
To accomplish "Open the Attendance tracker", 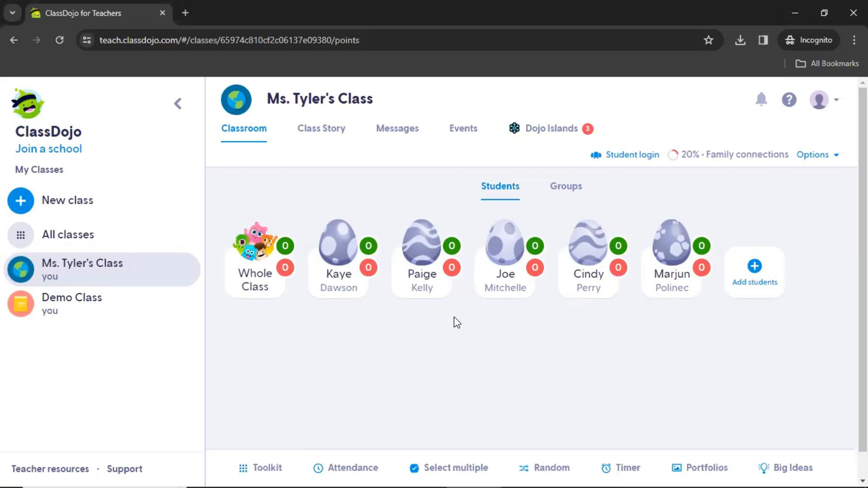I will tap(346, 468).
